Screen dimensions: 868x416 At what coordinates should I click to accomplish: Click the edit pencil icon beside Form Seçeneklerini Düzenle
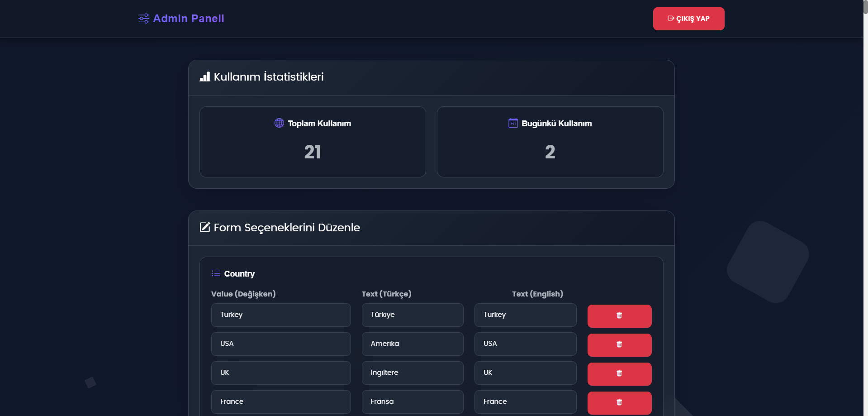tap(205, 227)
